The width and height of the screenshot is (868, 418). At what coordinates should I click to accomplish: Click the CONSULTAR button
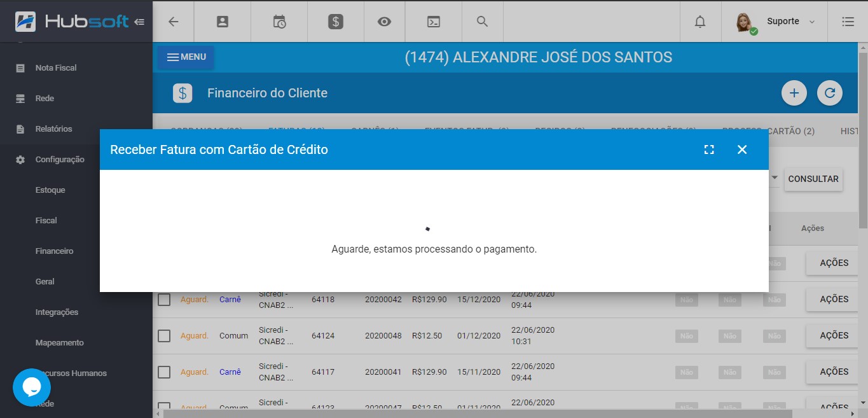click(x=813, y=179)
